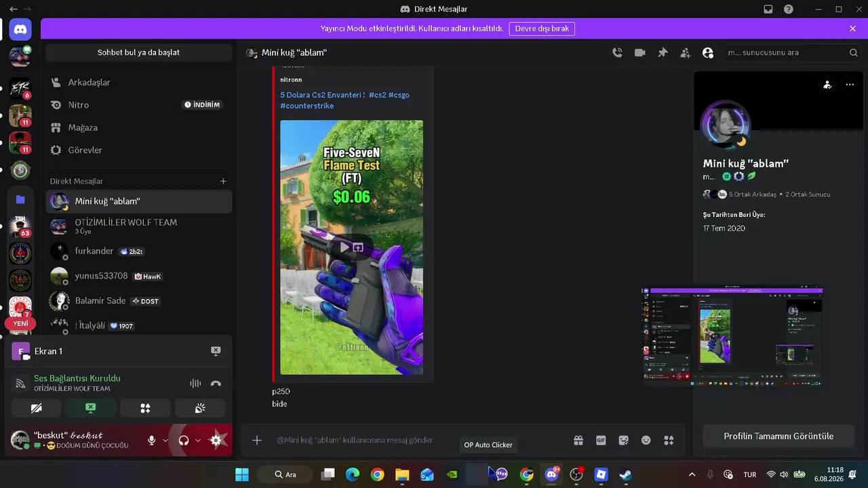The width and height of the screenshot is (868, 488).
Task: Open the Nitro page
Action: pyautogui.click(x=139, y=105)
